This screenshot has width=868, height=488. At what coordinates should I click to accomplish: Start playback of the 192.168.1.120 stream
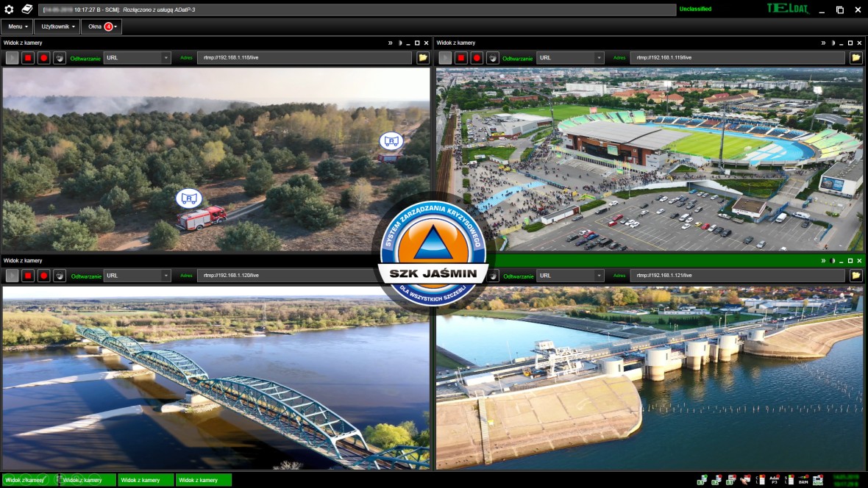point(12,276)
